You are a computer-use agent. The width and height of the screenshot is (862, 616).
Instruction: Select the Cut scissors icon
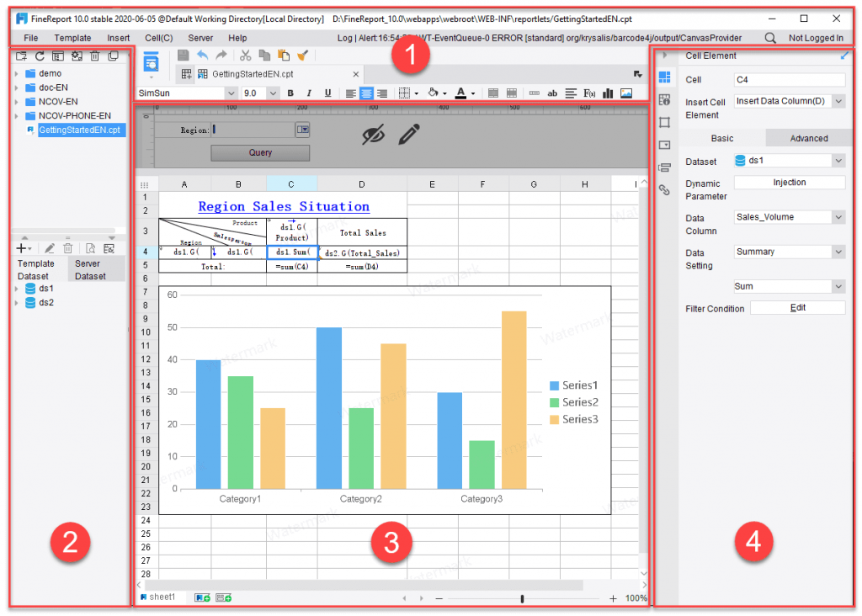click(245, 56)
